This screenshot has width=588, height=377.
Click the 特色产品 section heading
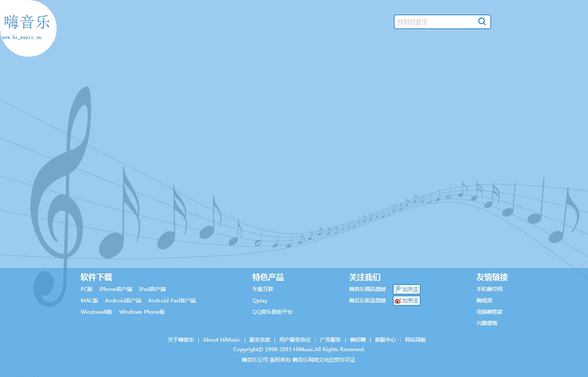coord(268,277)
